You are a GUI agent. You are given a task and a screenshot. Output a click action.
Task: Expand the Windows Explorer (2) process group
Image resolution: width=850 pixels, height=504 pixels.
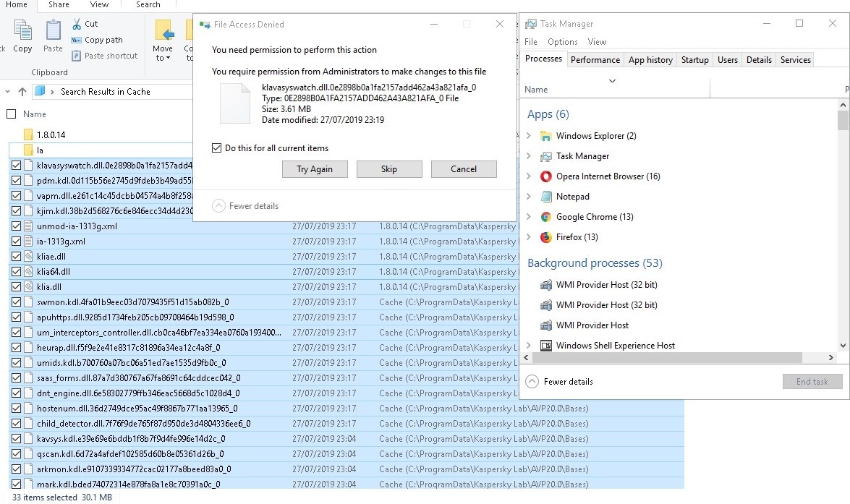coord(529,136)
